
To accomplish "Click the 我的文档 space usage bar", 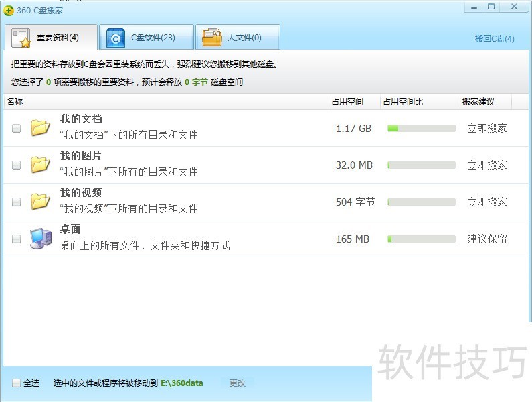I will (422, 128).
